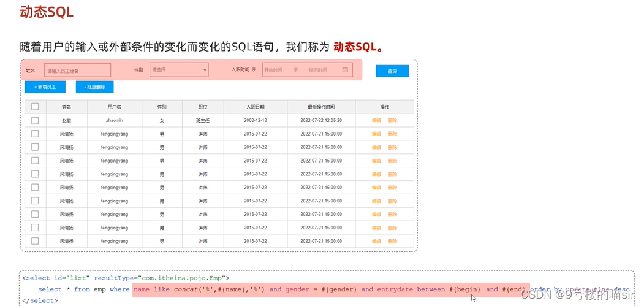This screenshot has height=306, width=644.
Task: Click the 入职时间 filter label
Action: [240, 70]
